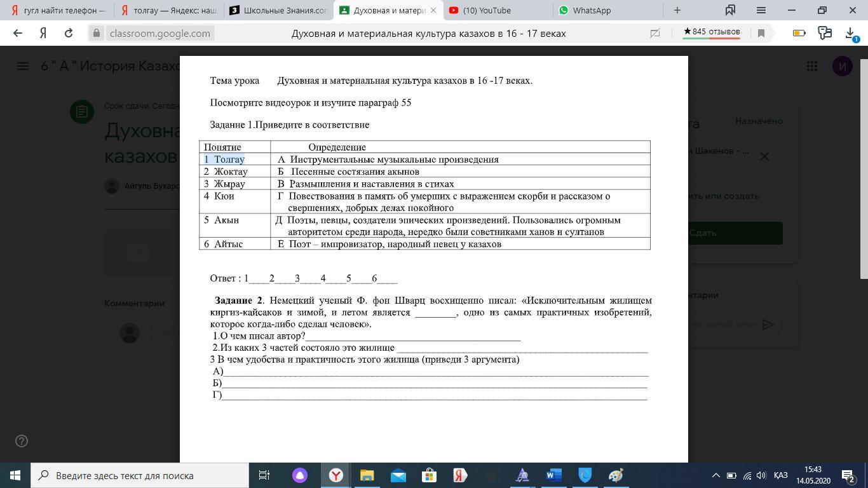Viewport: 868px width, 488px height.
Task: Click the green assignment icon
Action: tap(82, 112)
